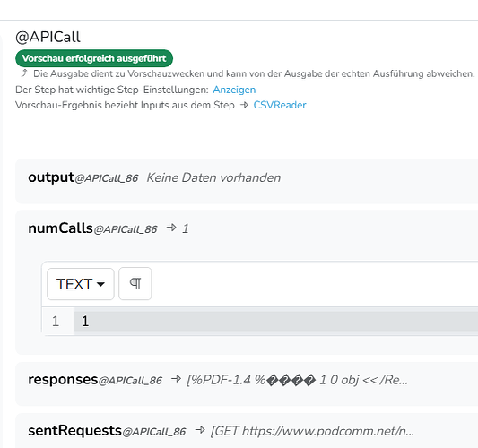Click the GET podcomm.net request preview
Viewport: 478px width, 448px height.
pos(312,431)
